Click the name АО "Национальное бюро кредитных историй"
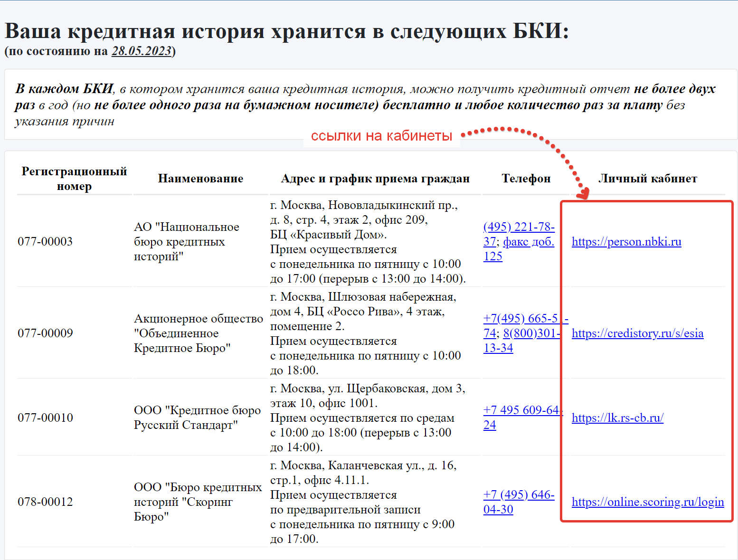The image size is (738, 560). tap(187, 242)
